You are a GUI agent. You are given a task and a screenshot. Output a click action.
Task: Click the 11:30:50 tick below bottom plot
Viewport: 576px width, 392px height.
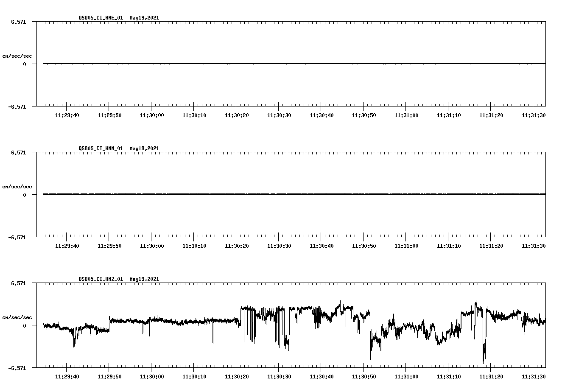(364, 376)
